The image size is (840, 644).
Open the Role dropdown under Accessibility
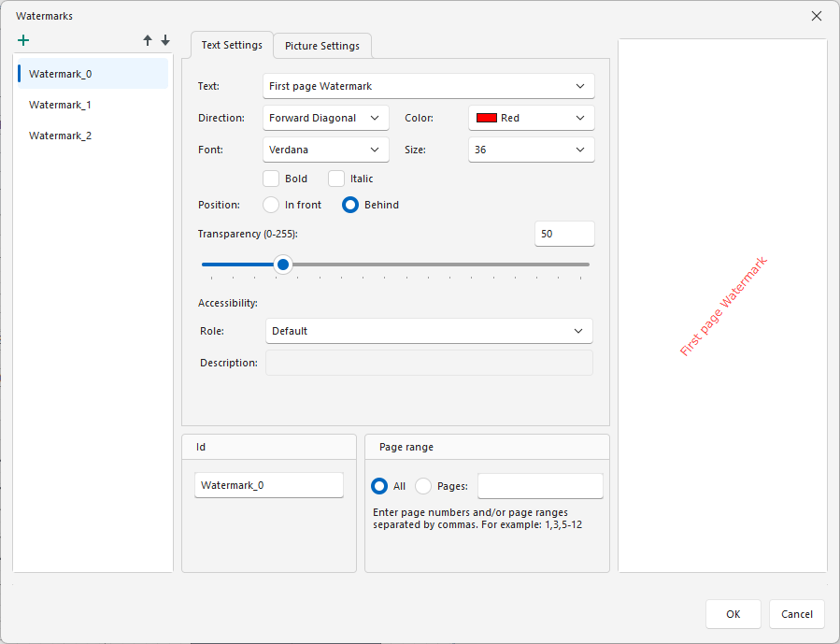tap(428, 331)
